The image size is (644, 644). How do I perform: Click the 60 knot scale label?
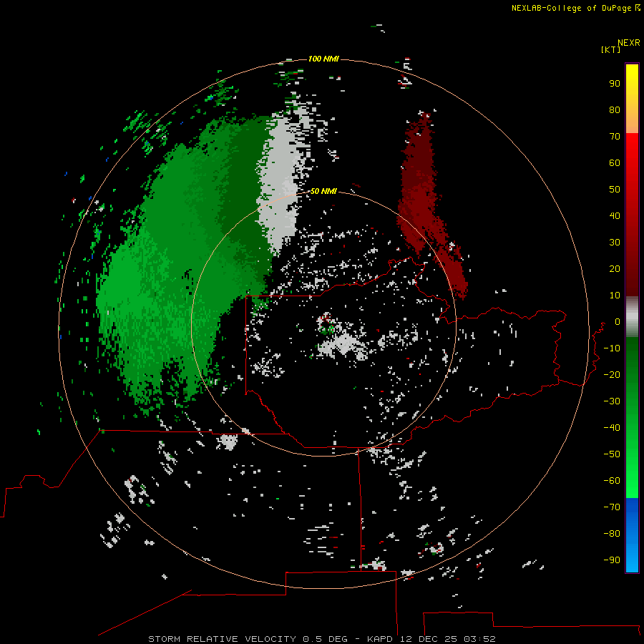tap(615, 162)
